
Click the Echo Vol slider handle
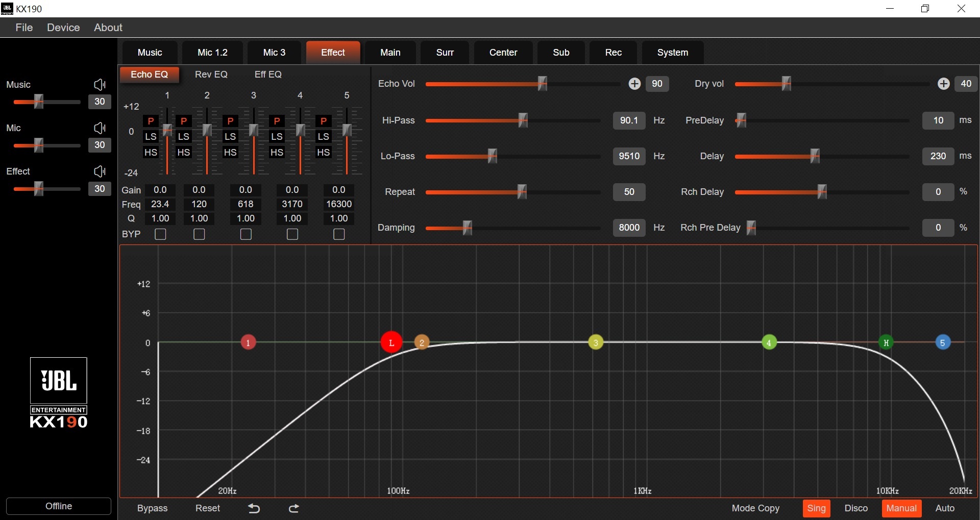[542, 84]
